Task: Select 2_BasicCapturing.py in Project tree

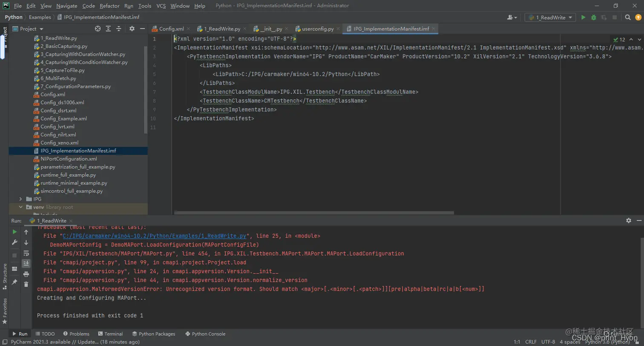Action: tap(64, 46)
